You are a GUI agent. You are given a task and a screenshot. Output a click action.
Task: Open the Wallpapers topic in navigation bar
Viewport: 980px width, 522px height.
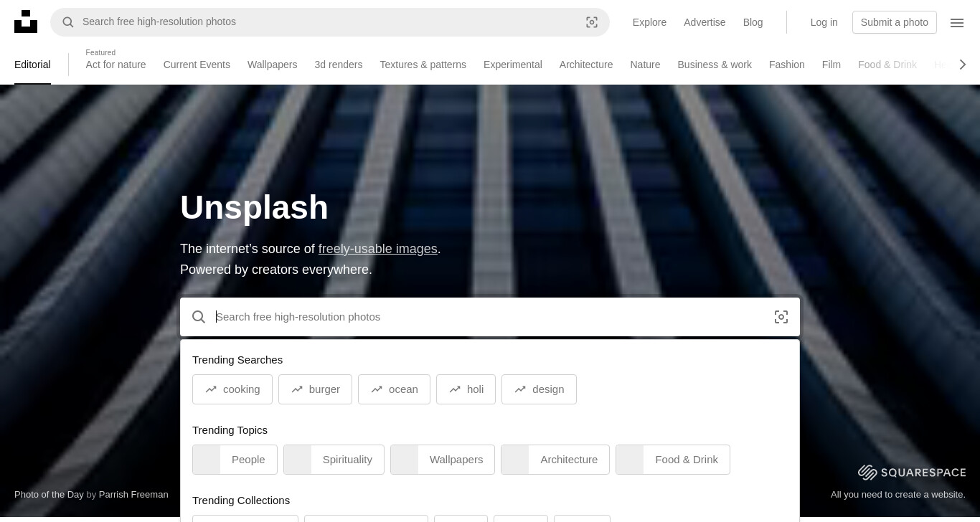coord(272,65)
